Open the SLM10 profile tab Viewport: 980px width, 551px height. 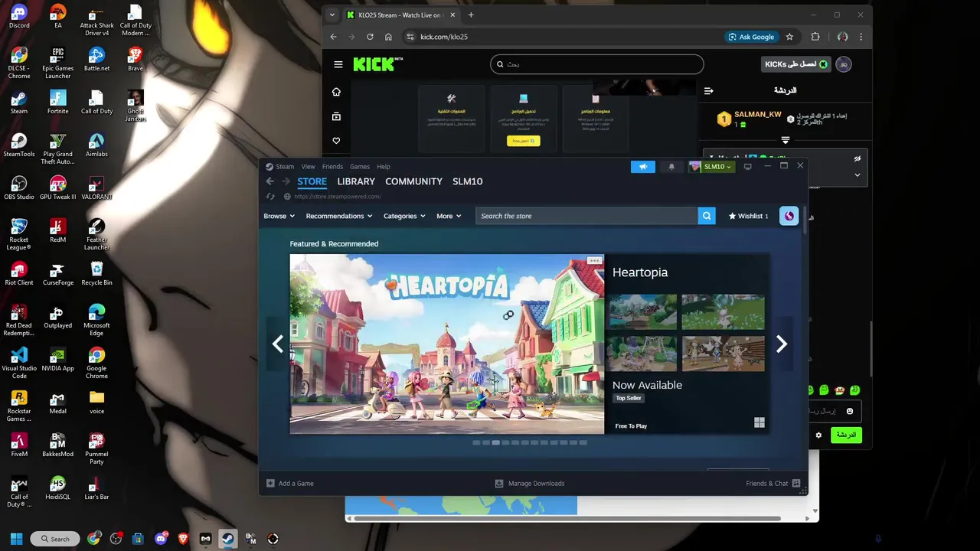coord(467,181)
